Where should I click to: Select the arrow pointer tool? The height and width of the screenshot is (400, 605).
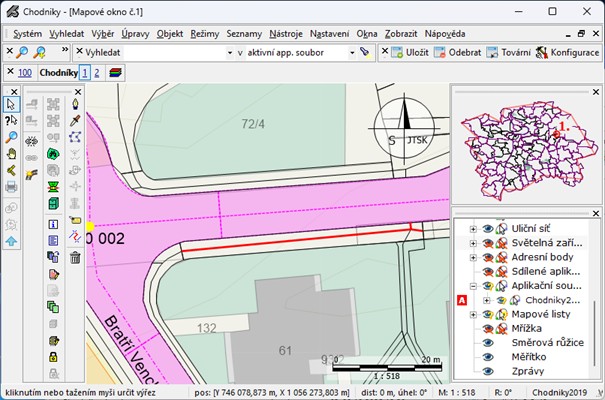[x=11, y=104]
